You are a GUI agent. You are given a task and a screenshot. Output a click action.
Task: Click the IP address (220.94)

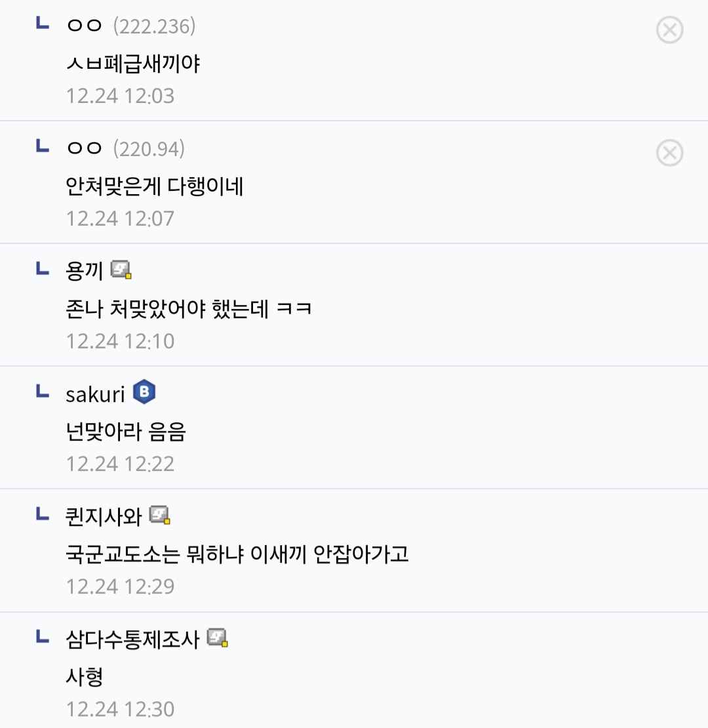coord(149,150)
